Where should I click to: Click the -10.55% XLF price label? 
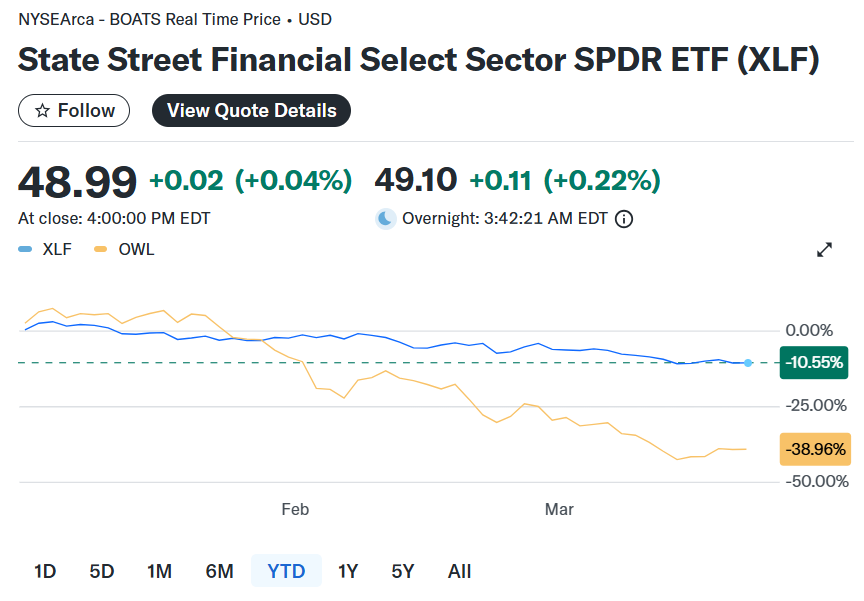(814, 362)
